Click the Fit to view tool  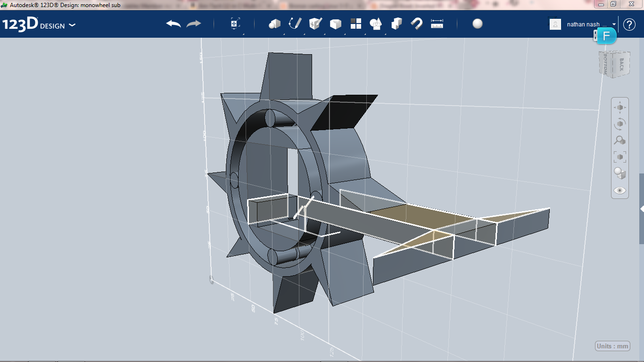click(620, 156)
